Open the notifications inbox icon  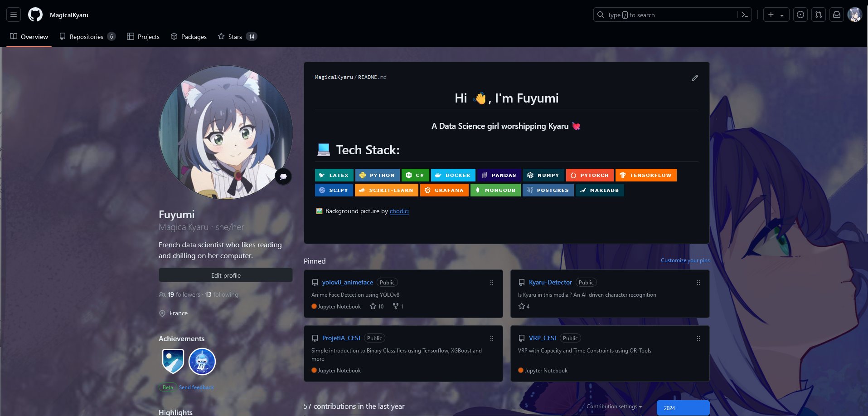click(x=837, y=15)
